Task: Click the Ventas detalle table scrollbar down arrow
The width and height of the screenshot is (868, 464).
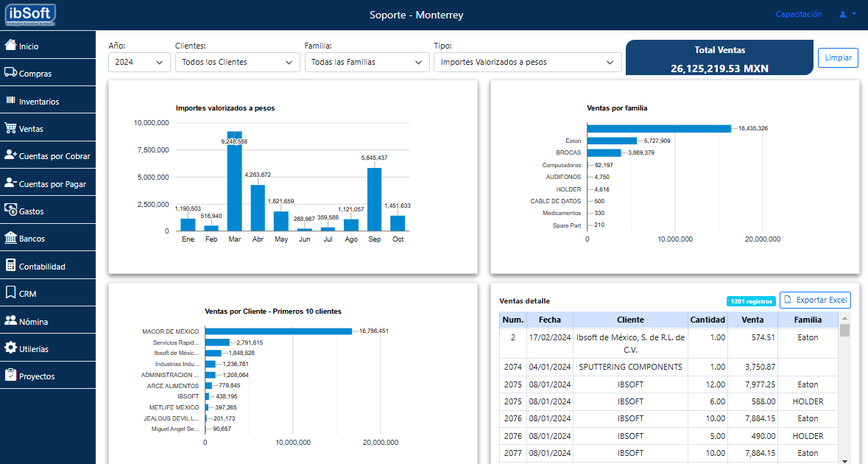Action: pyautogui.click(x=844, y=460)
